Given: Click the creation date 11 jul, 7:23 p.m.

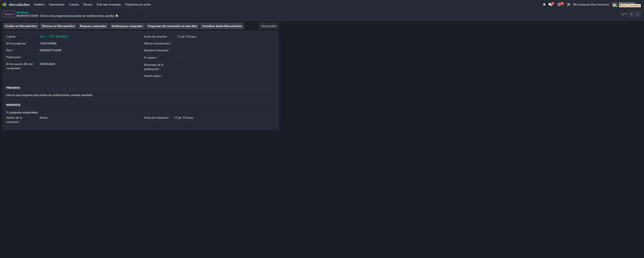Looking at the screenshot, I should pyautogui.click(x=187, y=36).
